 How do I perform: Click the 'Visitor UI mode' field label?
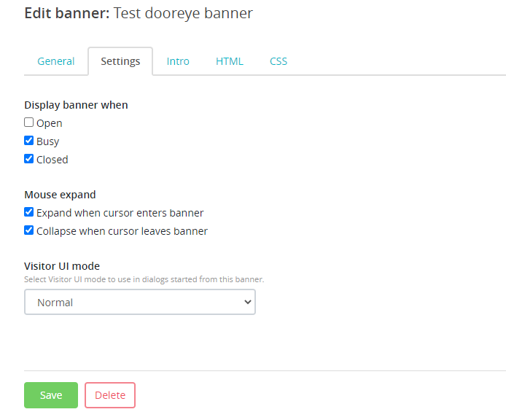click(62, 266)
